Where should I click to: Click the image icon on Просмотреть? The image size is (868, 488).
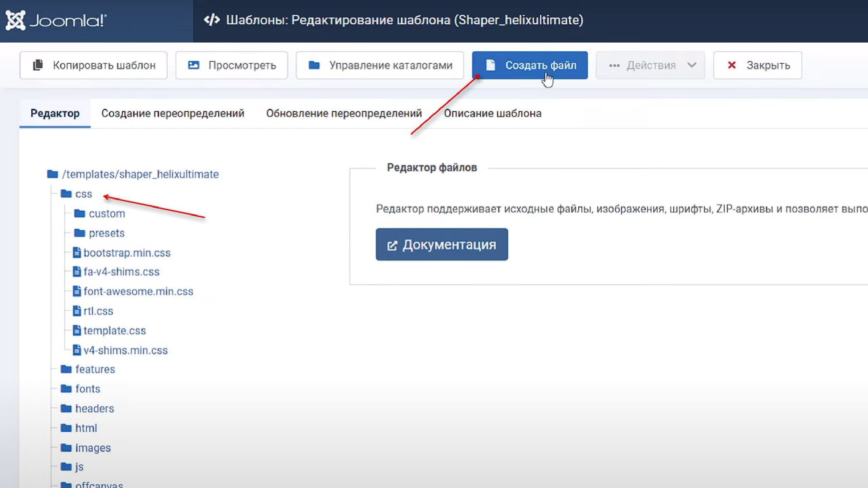(193, 65)
